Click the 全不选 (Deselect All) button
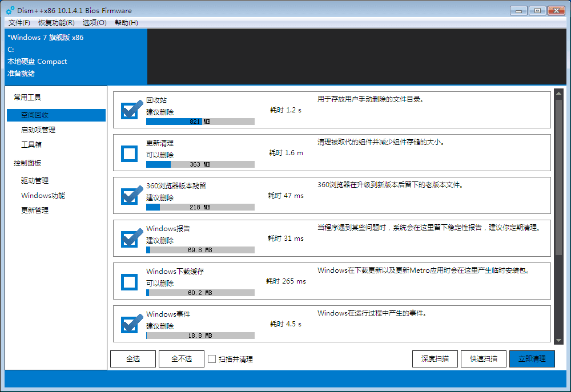Viewport: 571px width, 392px height. (181, 358)
